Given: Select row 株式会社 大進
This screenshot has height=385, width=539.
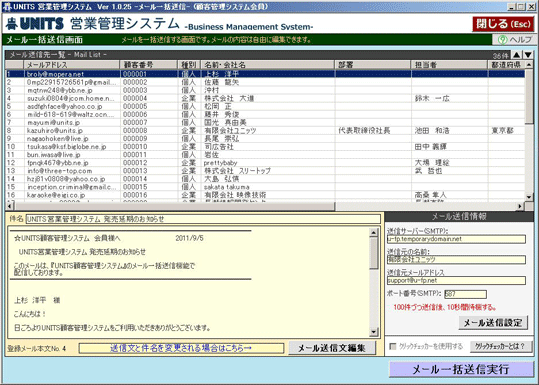Looking at the screenshot, I should pyautogui.click(x=265, y=98).
